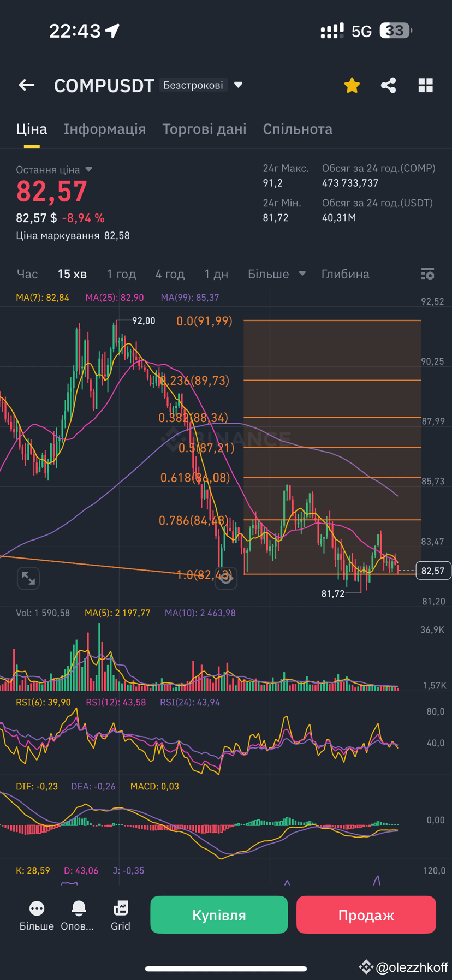Tap 24г Макс. value 91,2
Screen dimensions: 452x980
273,183
